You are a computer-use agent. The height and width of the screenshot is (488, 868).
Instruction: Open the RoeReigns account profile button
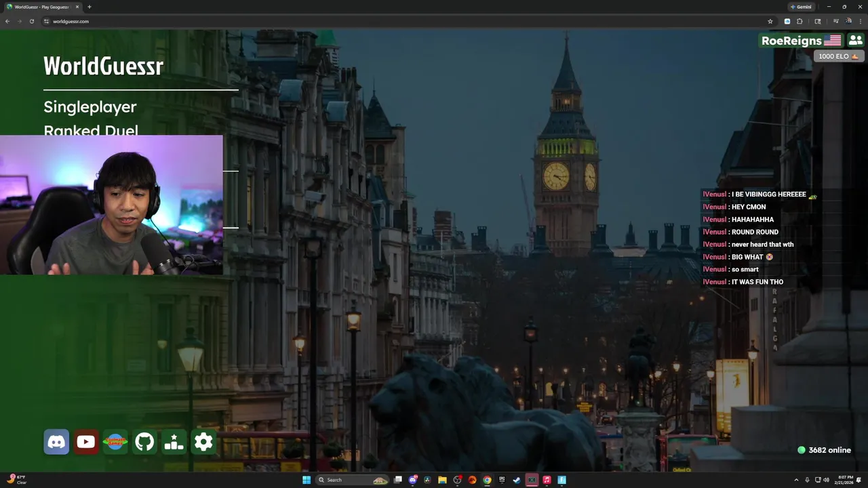[801, 41]
